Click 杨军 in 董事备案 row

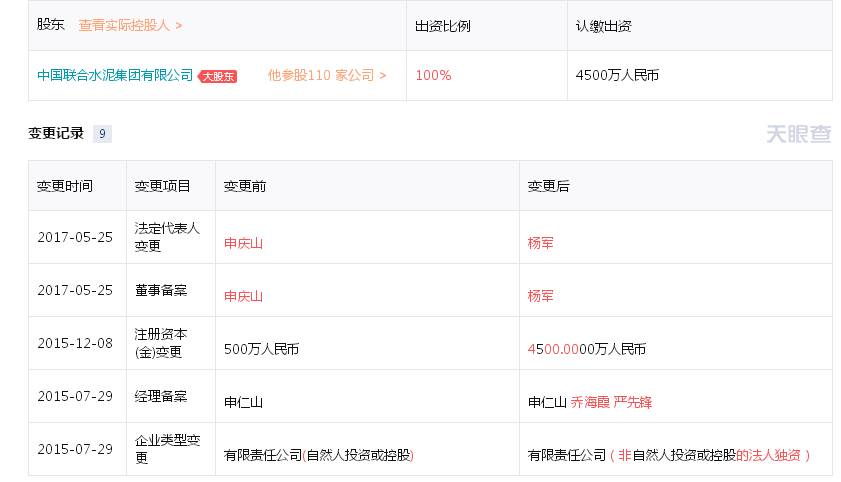(540, 296)
